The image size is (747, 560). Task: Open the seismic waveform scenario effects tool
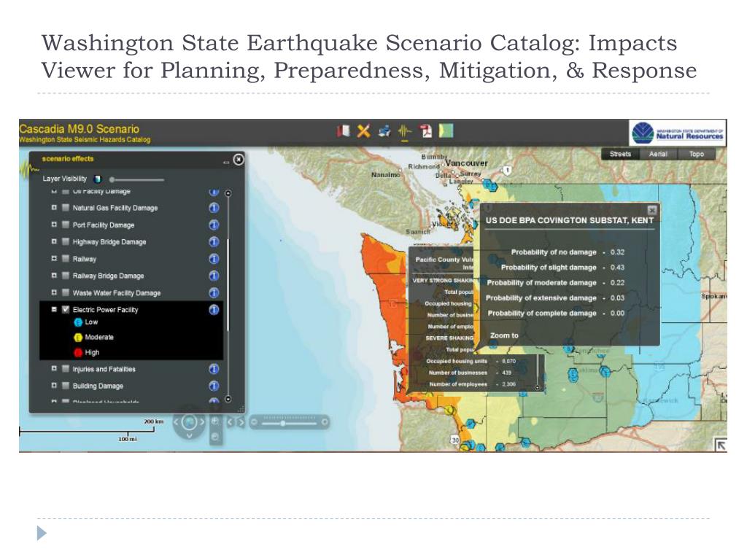click(405, 131)
